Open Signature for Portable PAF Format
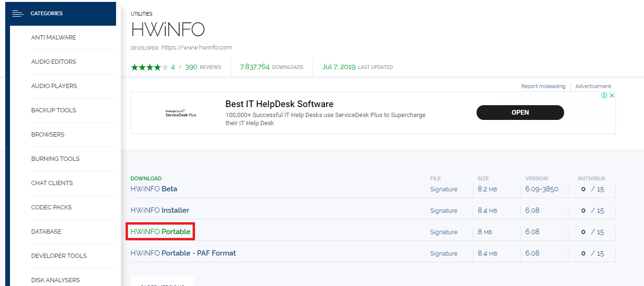The image size is (644, 286). tap(444, 254)
